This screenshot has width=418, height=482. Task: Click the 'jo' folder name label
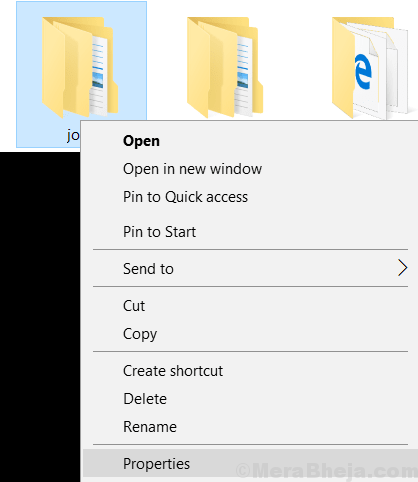click(x=73, y=136)
